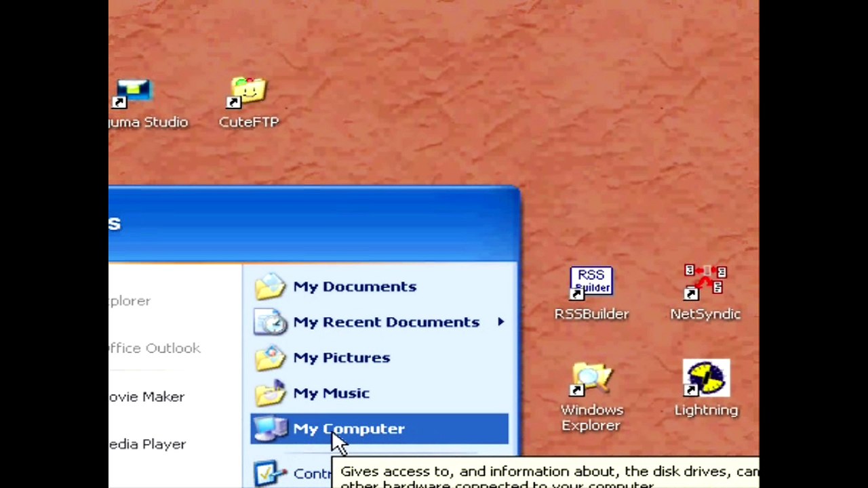Open the Windows Explorer desktop icon
Viewport: 868px width, 488px height.
click(591, 379)
